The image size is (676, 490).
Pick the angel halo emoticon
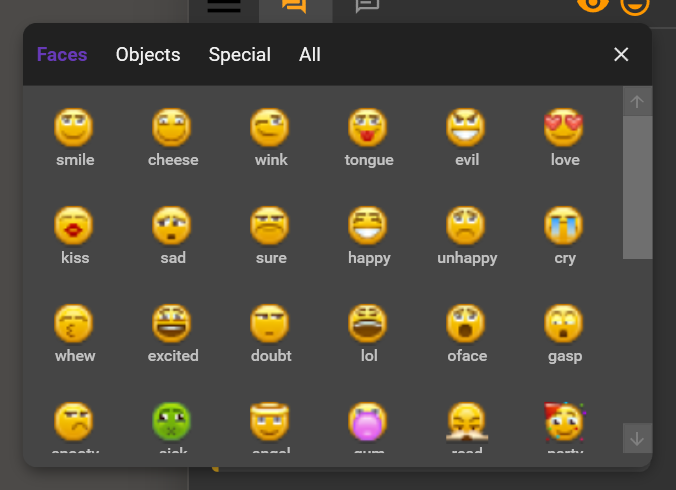point(269,422)
